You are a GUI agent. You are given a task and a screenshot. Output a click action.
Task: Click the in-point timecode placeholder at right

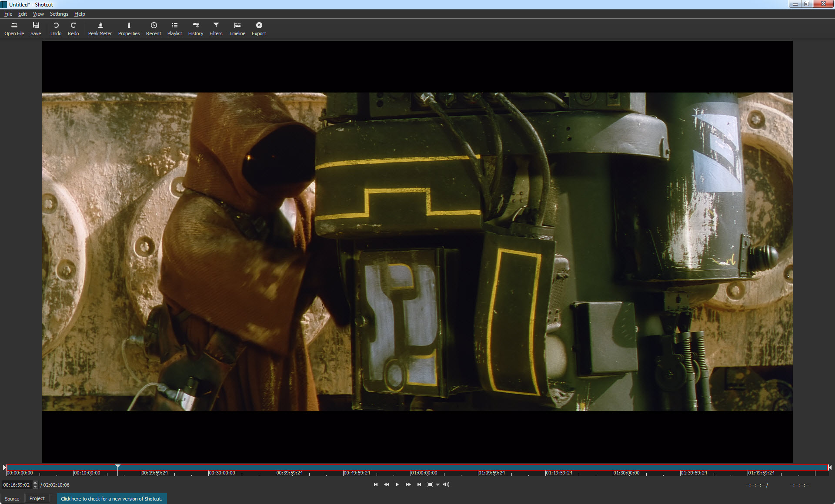[x=755, y=485]
